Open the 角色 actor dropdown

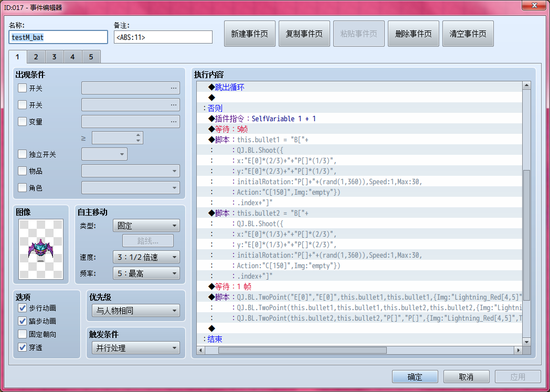[131, 188]
